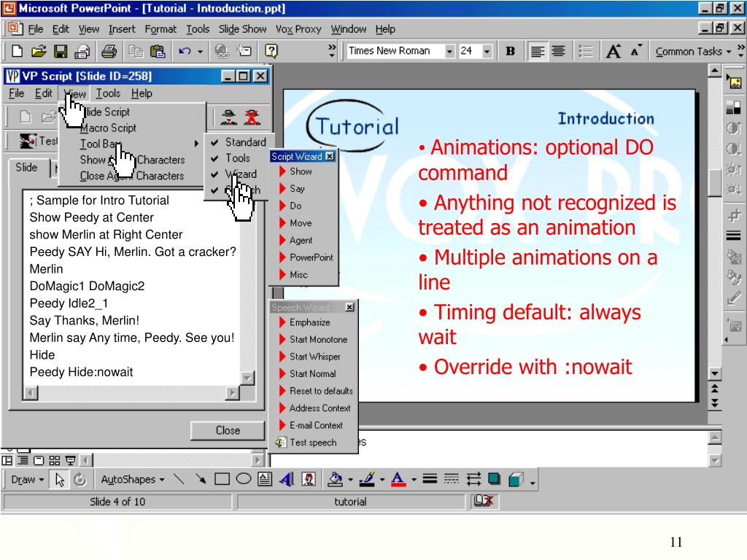
Task: Click the Open folder icon in PowerPoint toolbar
Action: 39,51
